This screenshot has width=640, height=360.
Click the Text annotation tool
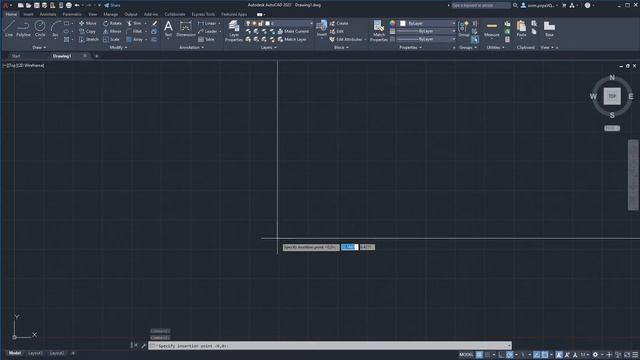pyautogui.click(x=168, y=29)
